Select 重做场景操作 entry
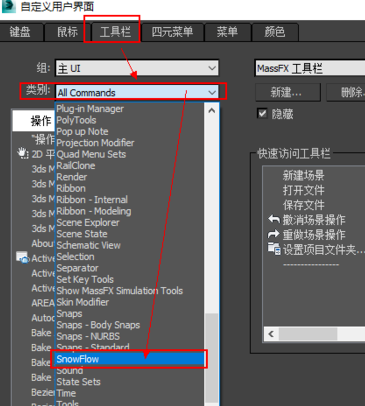This screenshot has height=406, width=365. (x=314, y=234)
